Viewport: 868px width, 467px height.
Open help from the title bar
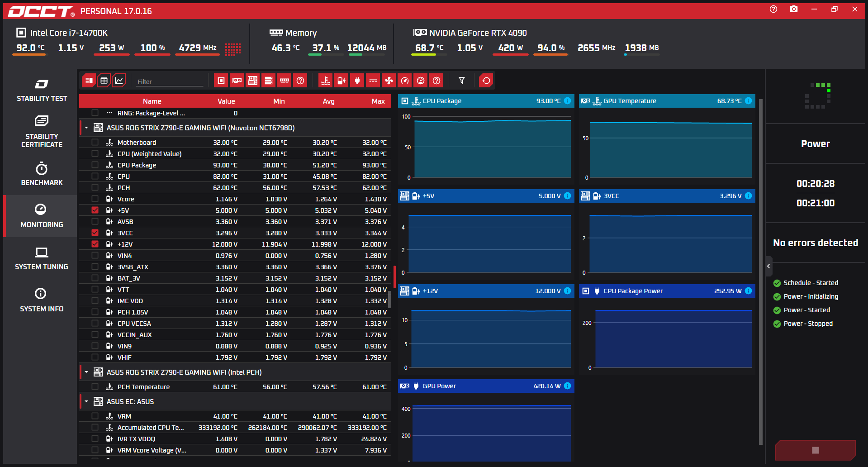pyautogui.click(x=773, y=9)
